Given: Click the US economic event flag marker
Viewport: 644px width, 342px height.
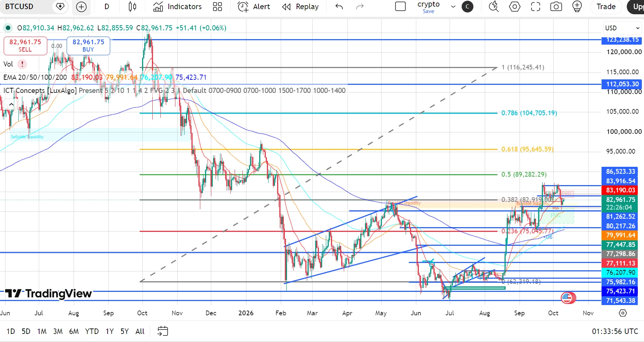Looking at the screenshot, I should (x=567, y=298).
